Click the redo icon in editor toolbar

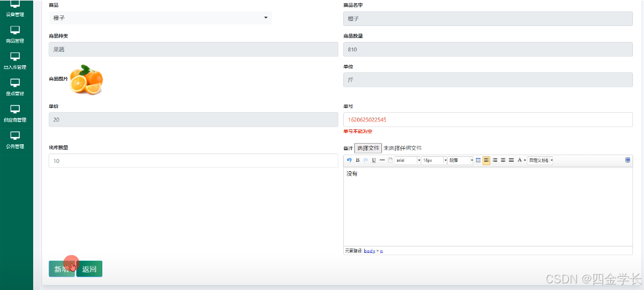click(x=365, y=160)
